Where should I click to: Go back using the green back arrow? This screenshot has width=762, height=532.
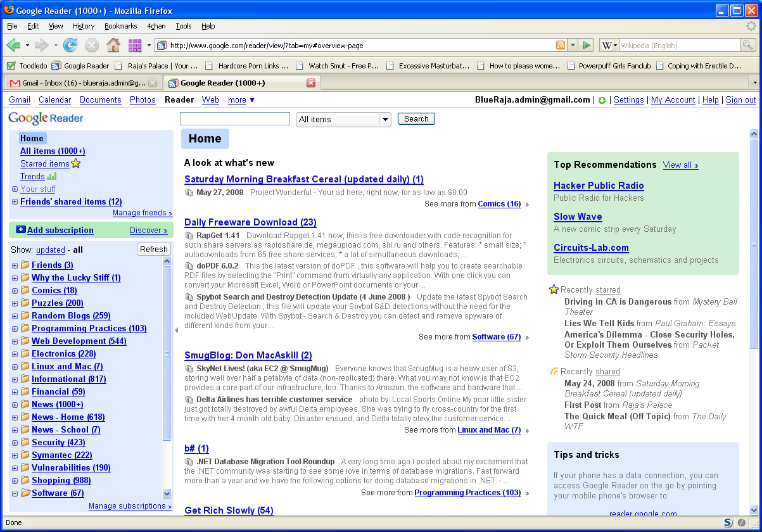pyautogui.click(x=13, y=45)
